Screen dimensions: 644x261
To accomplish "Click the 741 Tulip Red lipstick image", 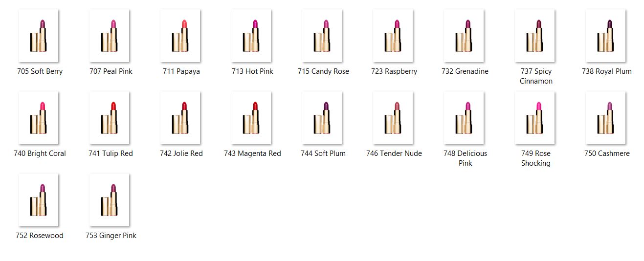I will click(110, 118).
